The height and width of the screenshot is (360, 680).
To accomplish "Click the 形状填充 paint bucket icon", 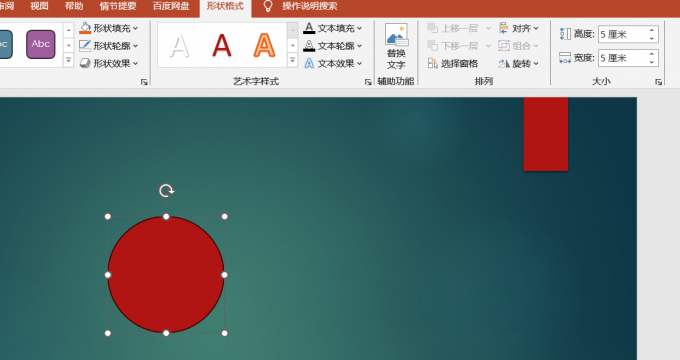I will [x=85, y=28].
